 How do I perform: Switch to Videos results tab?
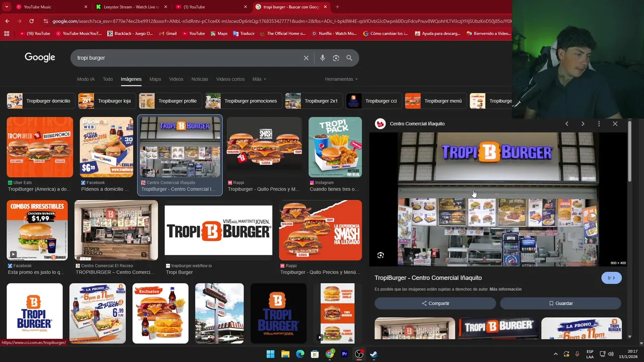[x=176, y=79]
